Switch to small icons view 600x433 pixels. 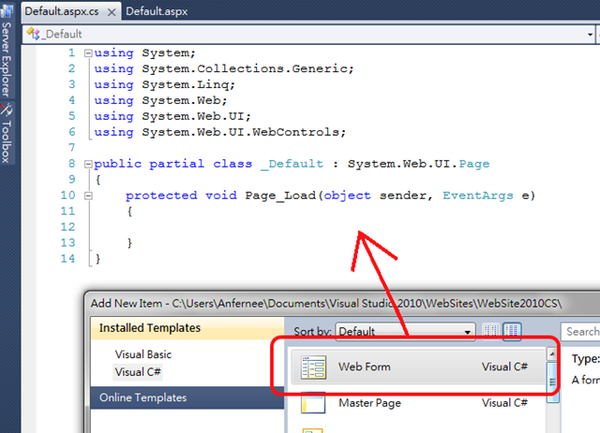click(491, 330)
